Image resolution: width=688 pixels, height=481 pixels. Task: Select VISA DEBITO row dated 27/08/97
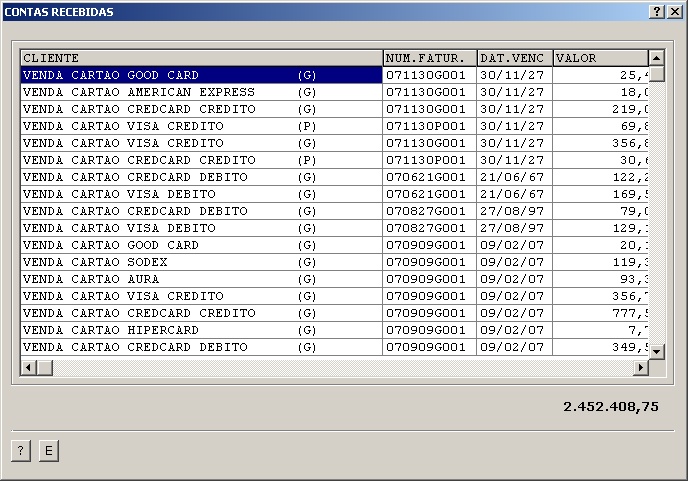point(334,228)
